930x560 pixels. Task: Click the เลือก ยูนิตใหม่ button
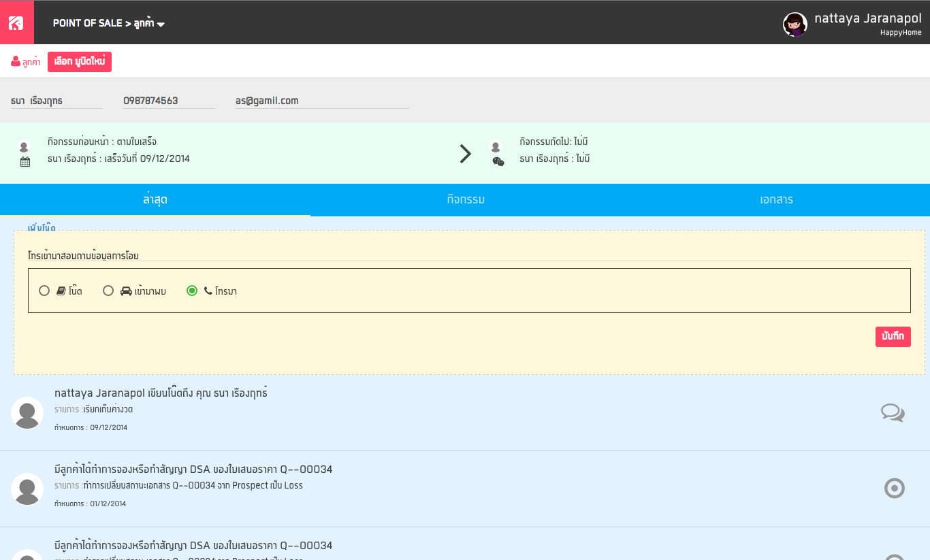coord(80,62)
